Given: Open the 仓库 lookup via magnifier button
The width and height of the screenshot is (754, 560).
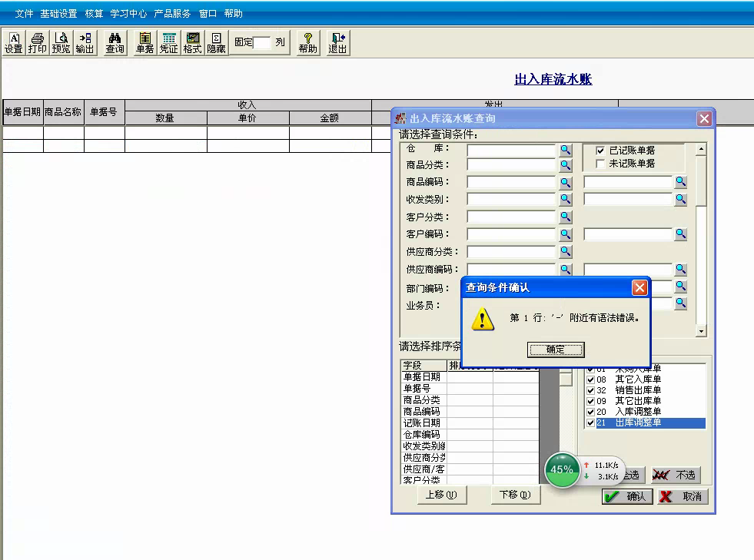Looking at the screenshot, I should pyautogui.click(x=566, y=151).
